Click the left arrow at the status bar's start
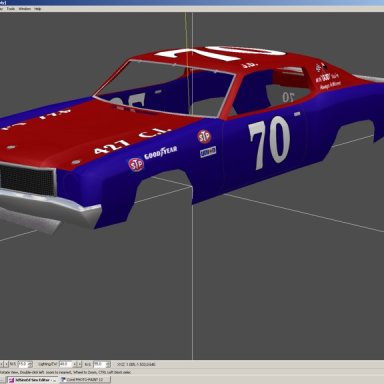The height and width of the screenshot is (384, 384). 1,364
